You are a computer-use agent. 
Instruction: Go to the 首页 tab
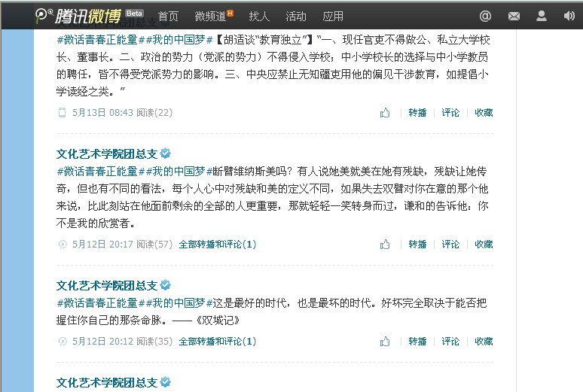pos(168,17)
